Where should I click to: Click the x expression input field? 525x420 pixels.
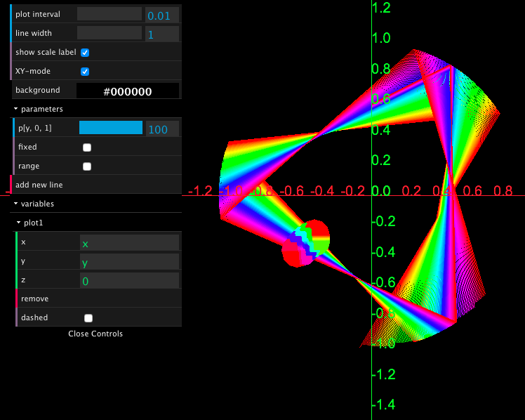[129, 243]
